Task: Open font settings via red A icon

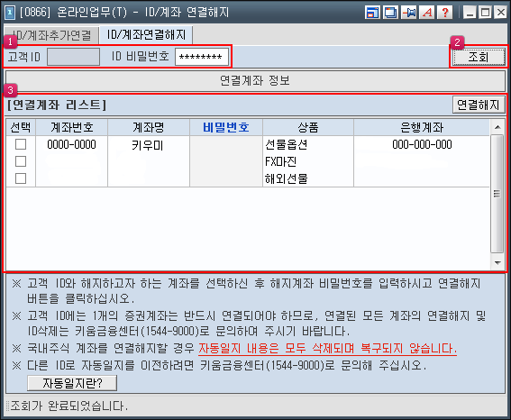Action: [x=427, y=13]
